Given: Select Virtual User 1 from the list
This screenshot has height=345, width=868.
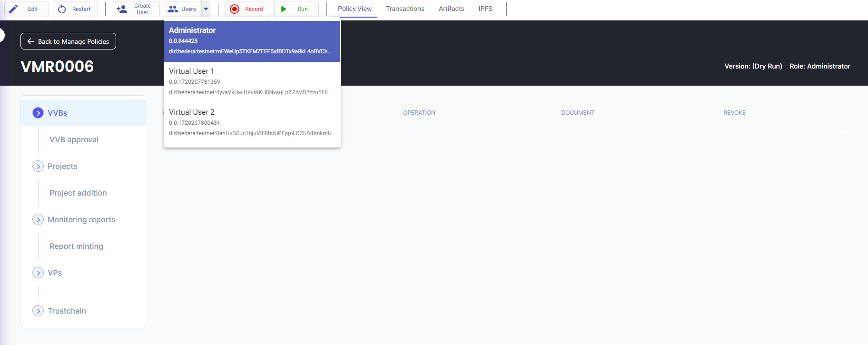Looking at the screenshot, I should click(x=252, y=82).
